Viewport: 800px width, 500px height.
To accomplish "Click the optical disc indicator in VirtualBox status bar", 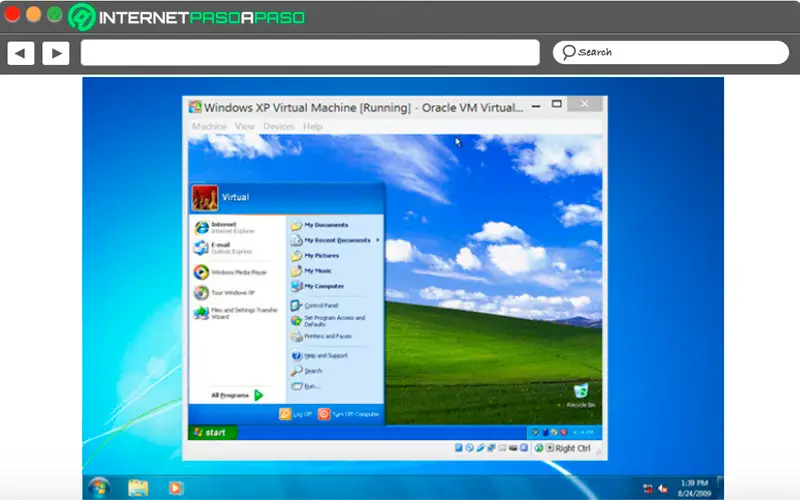I will click(x=469, y=447).
